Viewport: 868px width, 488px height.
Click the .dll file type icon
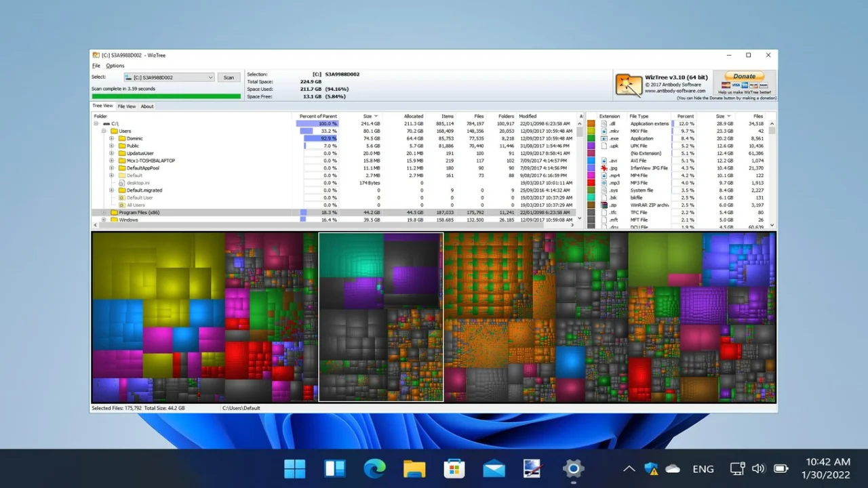click(x=604, y=124)
